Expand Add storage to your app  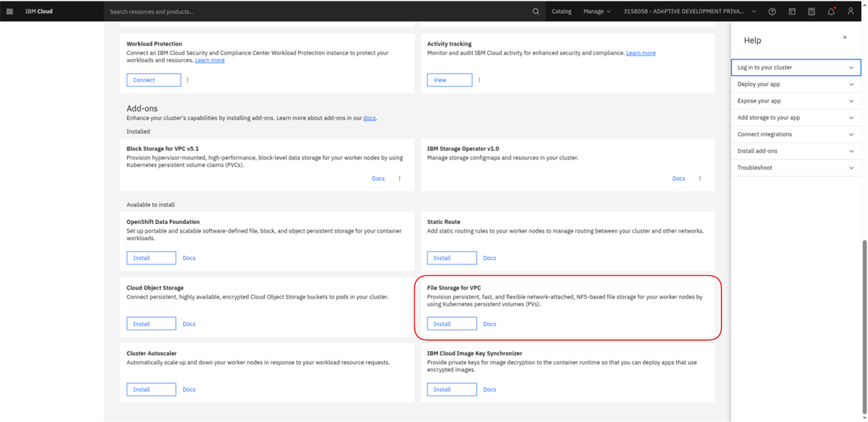pyautogui.click(x=796, y=118)
